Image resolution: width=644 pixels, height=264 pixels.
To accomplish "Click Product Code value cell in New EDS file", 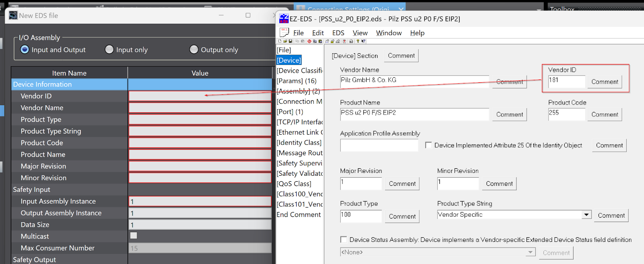I will point(200,143).
